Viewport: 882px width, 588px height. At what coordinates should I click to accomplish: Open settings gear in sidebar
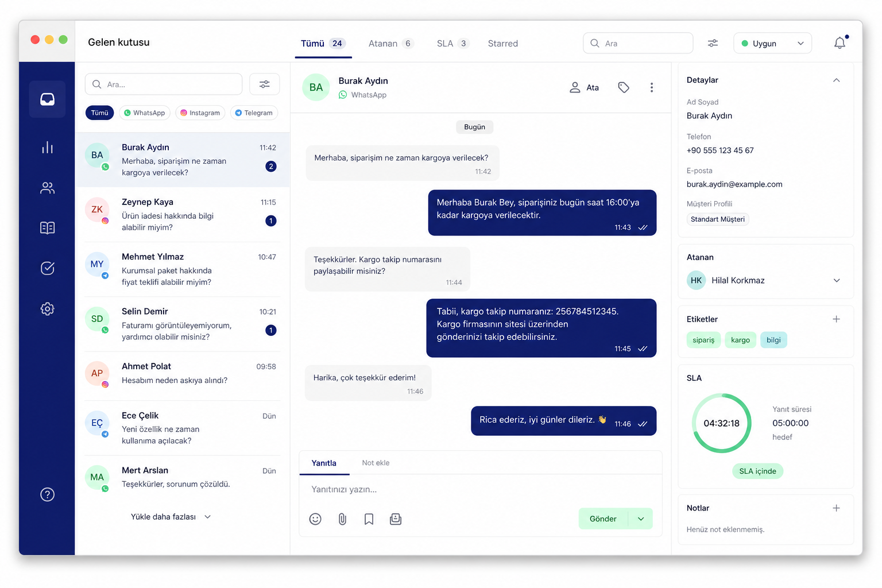pos(47,309)
